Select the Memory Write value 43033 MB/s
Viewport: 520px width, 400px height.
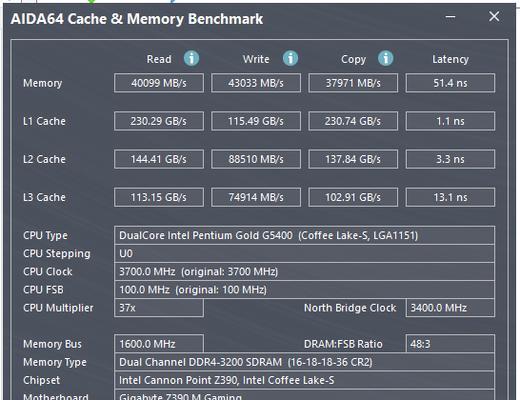256,83
